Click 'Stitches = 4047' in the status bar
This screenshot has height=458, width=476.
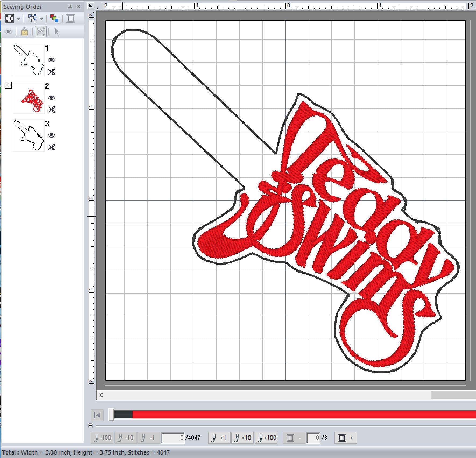[149, 452]
